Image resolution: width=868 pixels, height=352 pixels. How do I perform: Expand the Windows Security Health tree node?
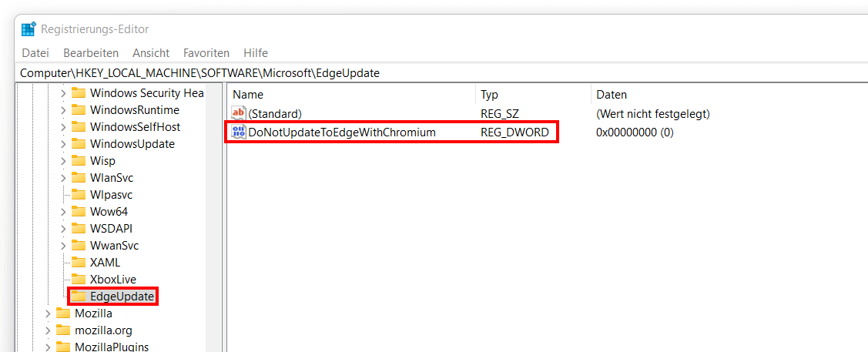(63, 93)
